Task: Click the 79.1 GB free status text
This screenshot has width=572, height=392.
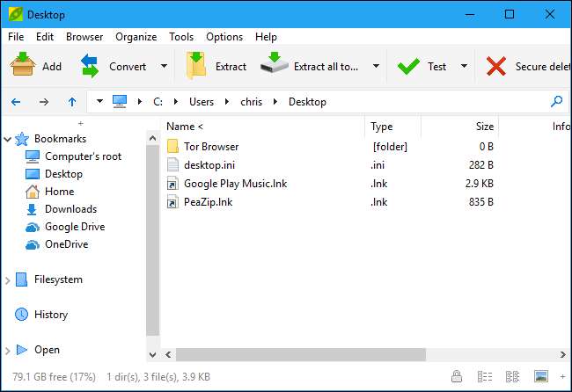Action: coord(54,377)
